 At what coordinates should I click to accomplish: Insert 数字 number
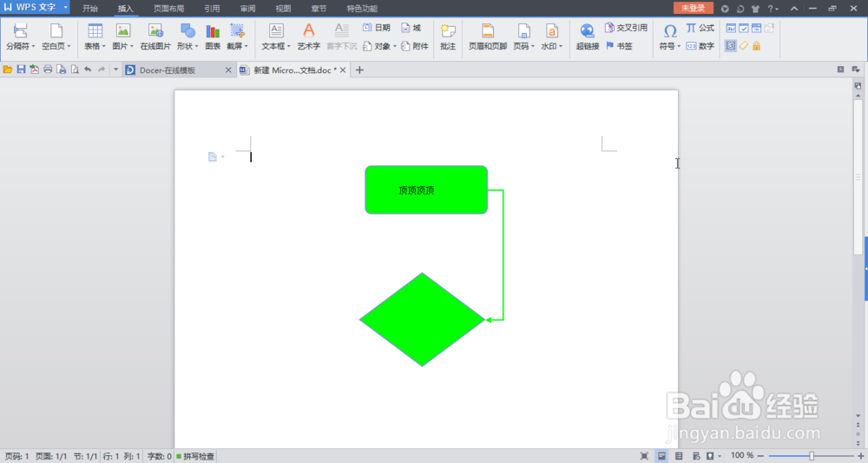700,46
